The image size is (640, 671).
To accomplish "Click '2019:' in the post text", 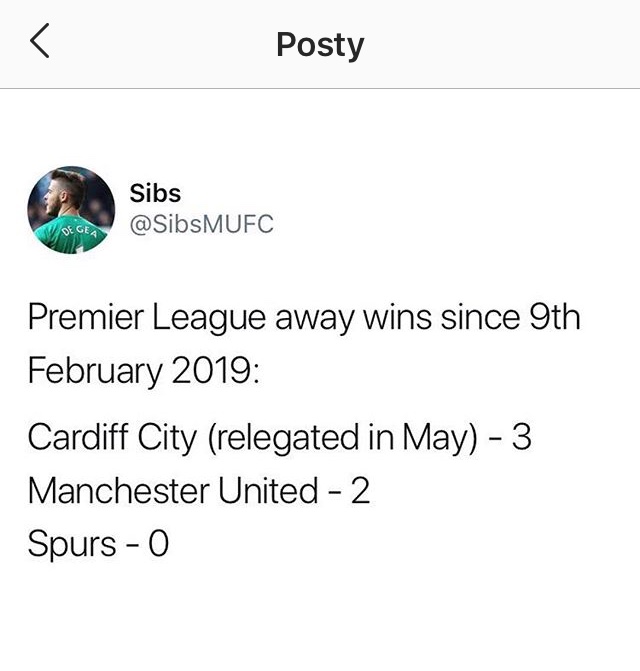I will [x=216, y=371].
